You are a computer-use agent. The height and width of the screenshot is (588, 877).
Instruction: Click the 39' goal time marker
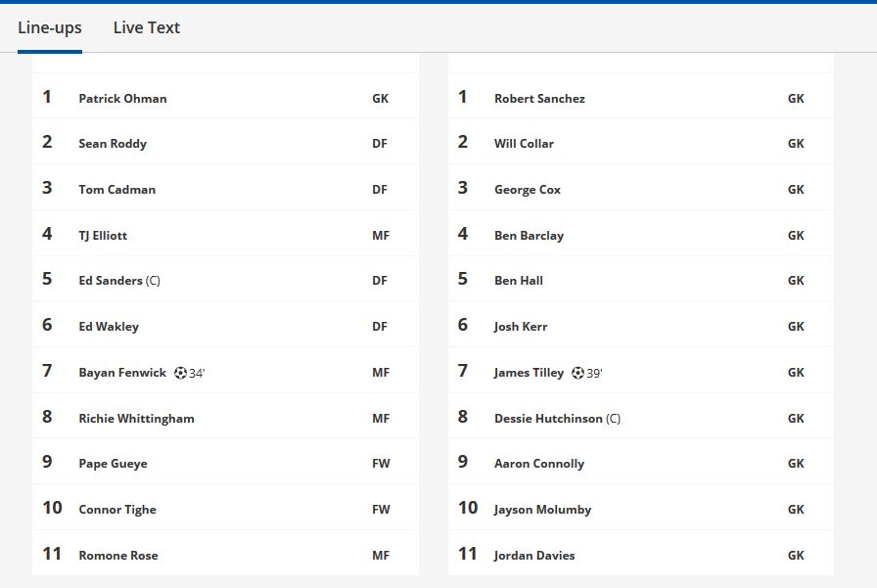tap(594, 373)
